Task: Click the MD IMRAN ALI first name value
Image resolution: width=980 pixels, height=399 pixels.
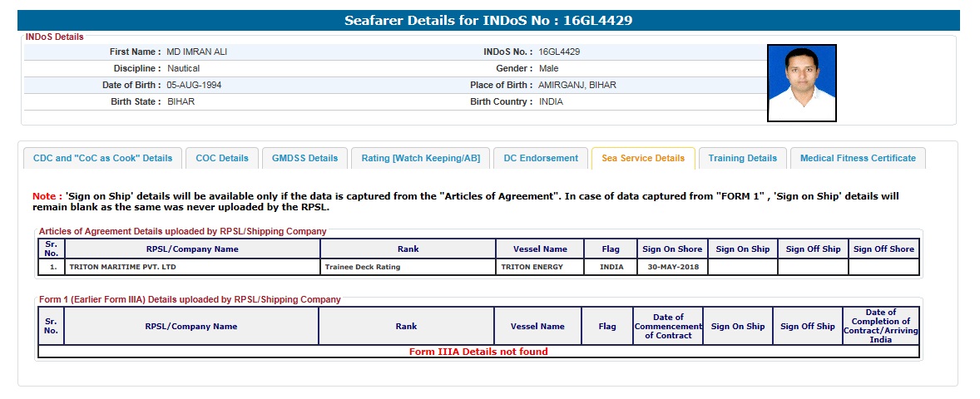Action: (x=197, y=52)
